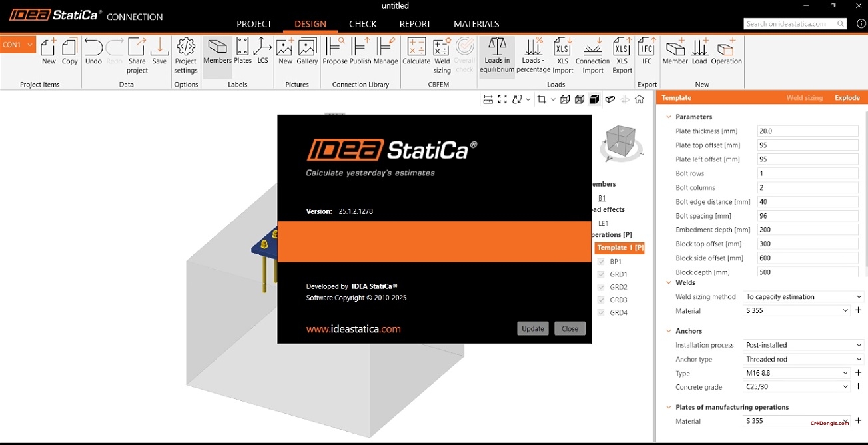Open Project settings
This screenshot has height=445, width=868.
pos(186,55)
